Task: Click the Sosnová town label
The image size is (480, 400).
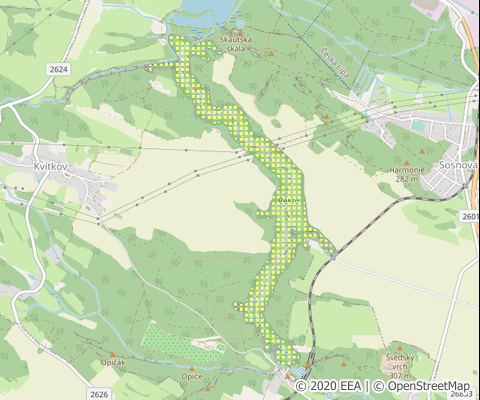Action: [x=456, y=165]
